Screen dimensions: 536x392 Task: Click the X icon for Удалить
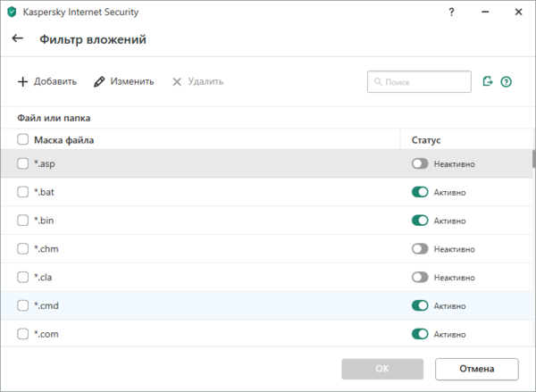coord(177,81)
